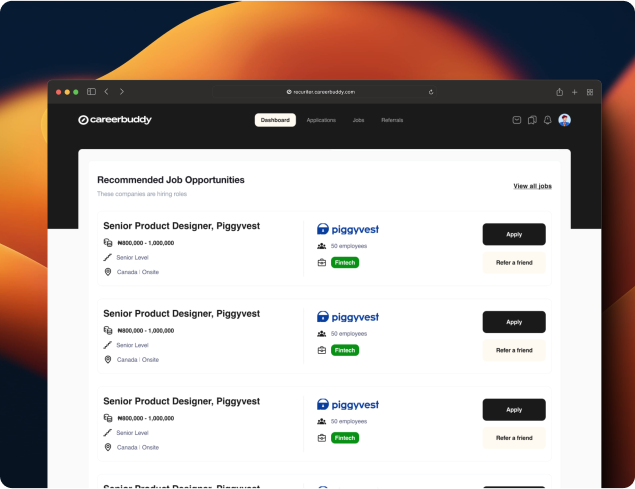The height and width of the screenshot is (489, 635).
Task: Click Canada | Onsite in third job card
Action: click(138, 447)
